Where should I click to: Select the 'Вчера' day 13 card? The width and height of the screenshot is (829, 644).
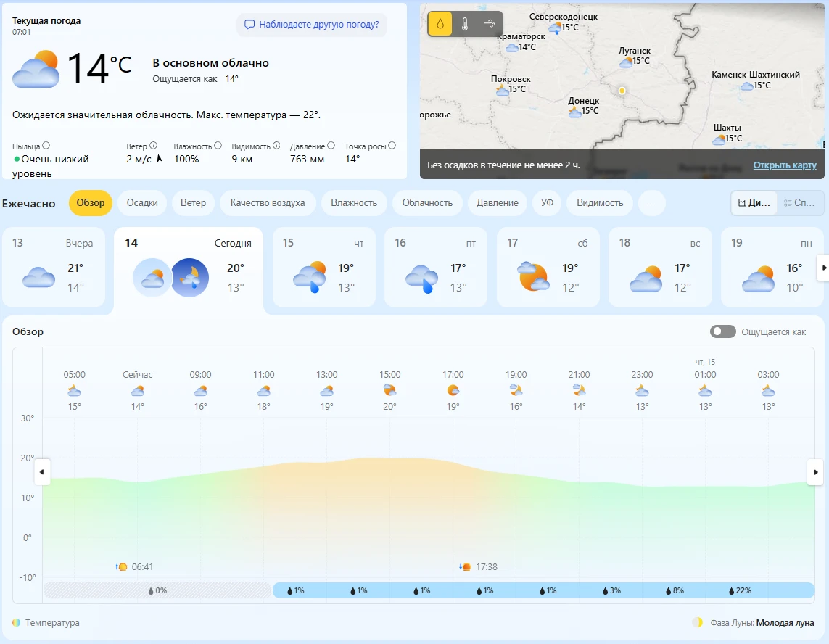click(54, 268)
